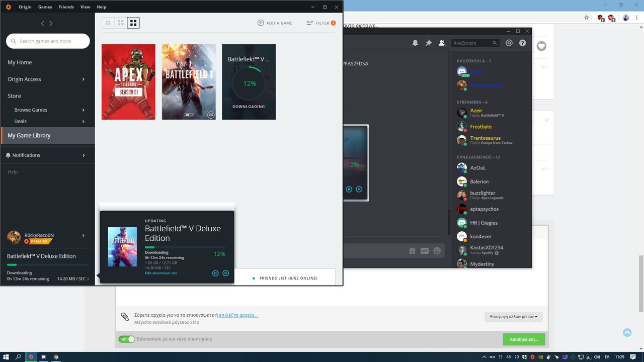Open the Games menu
644x362 pixels.
(x=45, y=7)
